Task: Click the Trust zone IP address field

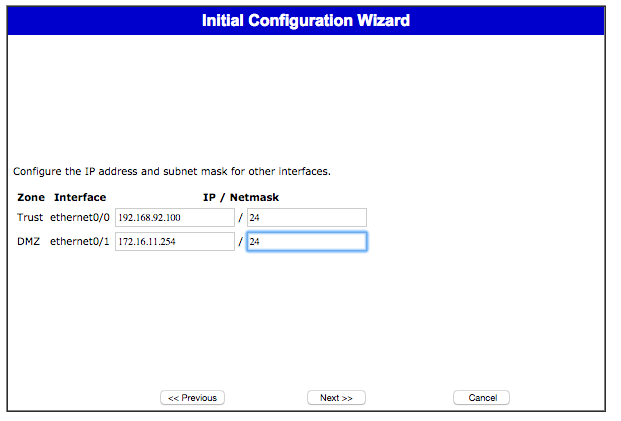Action: point(175,217)
